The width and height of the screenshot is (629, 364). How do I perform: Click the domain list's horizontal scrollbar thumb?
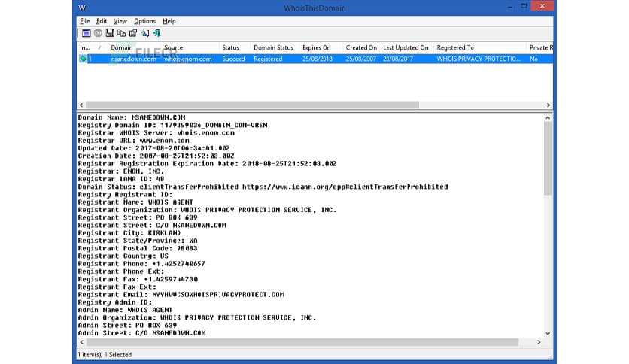click(x=252, y=105)
